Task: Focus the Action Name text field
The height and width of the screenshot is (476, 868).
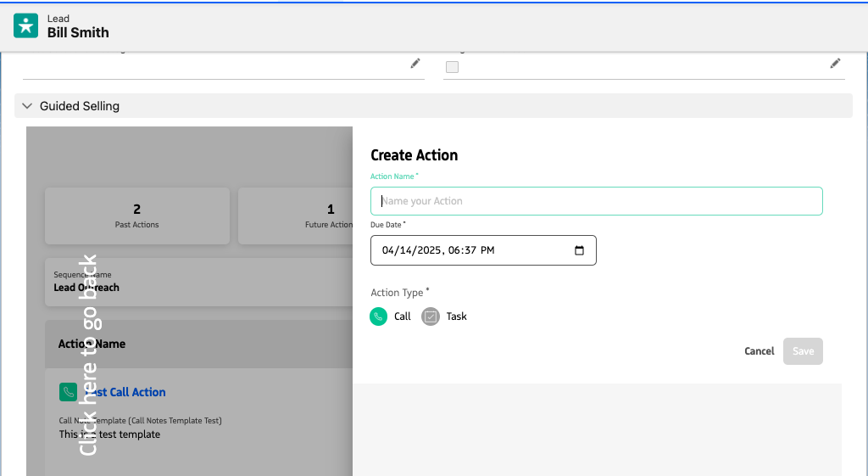Action: [596, 201]
